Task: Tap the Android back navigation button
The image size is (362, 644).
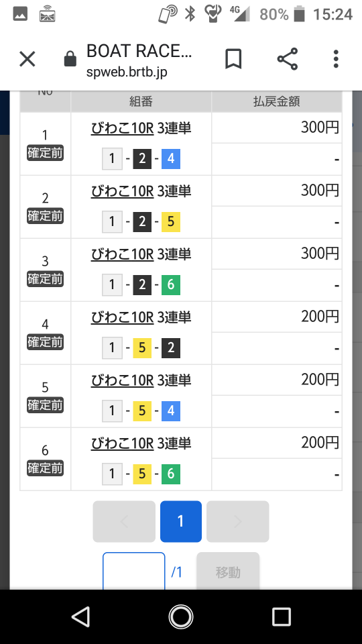Action: (80, 617)
